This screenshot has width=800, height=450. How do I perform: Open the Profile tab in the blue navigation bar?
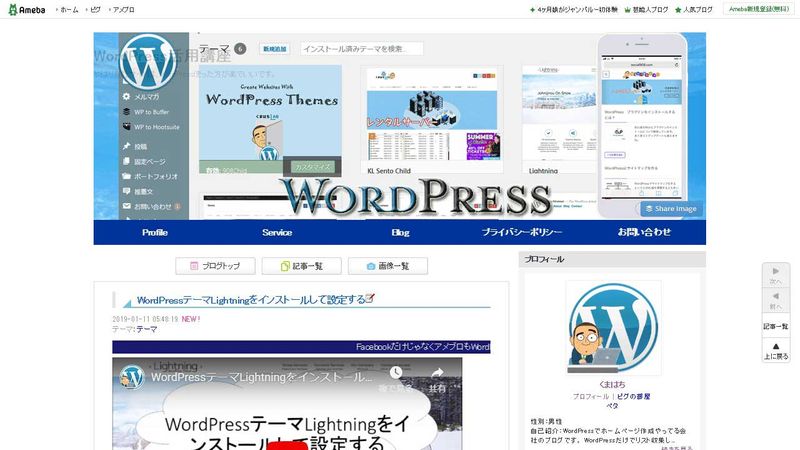coord(155,232)
